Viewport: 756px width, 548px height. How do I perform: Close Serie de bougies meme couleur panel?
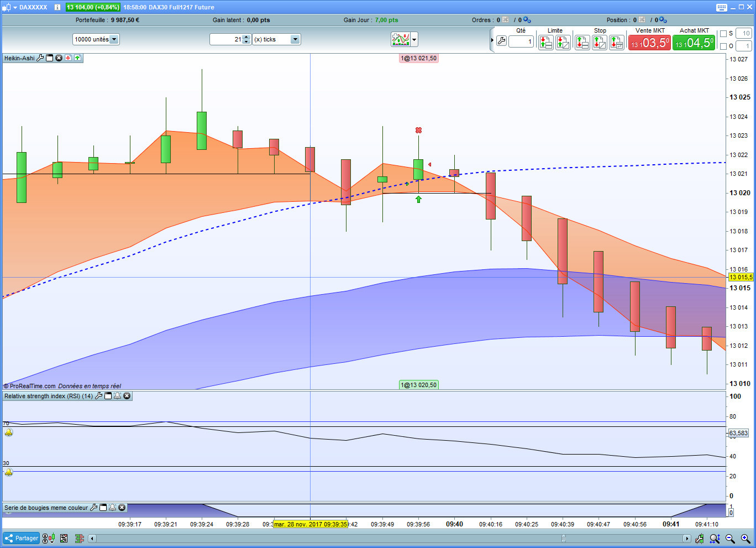pos(122,508)
